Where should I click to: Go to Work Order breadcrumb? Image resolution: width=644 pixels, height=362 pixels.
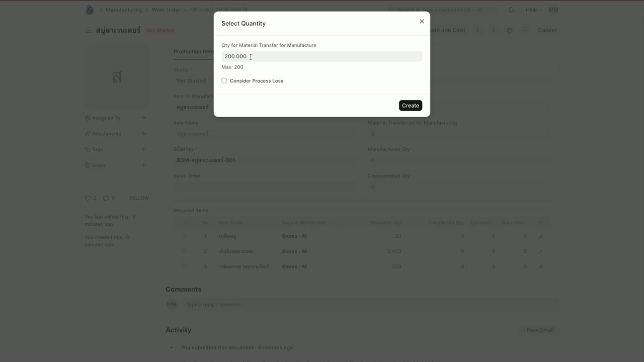166,10
